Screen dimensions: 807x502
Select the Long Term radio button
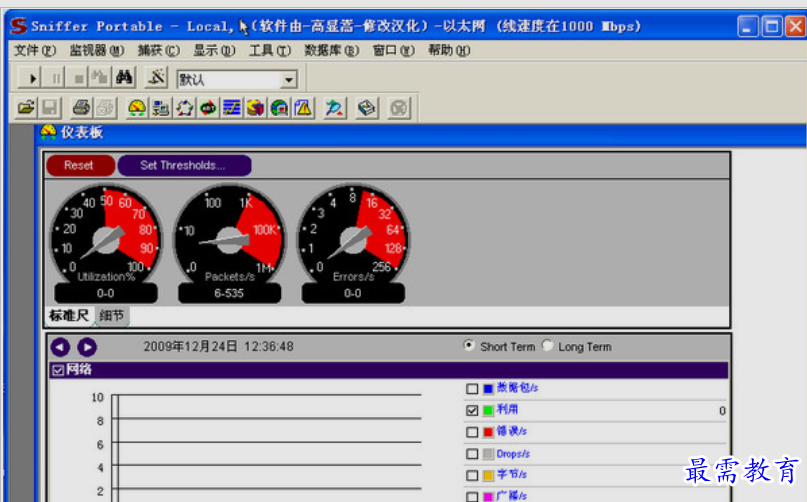[548, 345]
